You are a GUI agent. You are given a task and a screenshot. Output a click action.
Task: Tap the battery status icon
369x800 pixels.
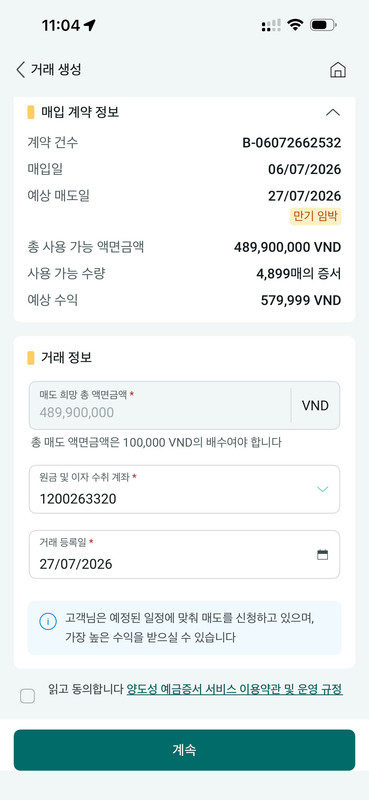click(323, 25)
